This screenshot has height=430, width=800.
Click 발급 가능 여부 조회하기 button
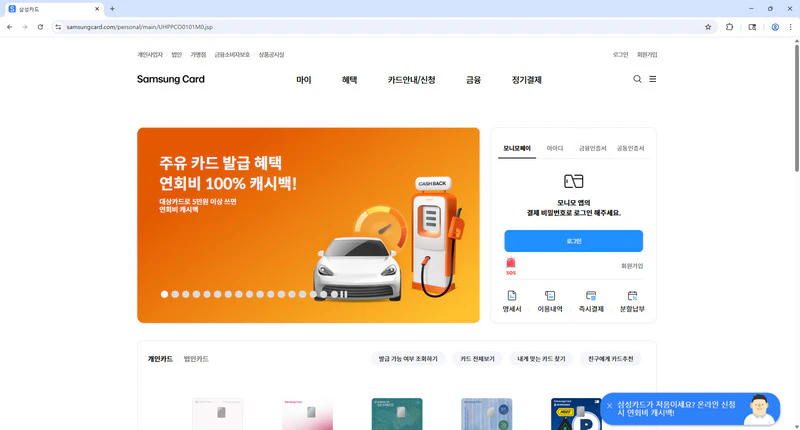pos(408,359)
